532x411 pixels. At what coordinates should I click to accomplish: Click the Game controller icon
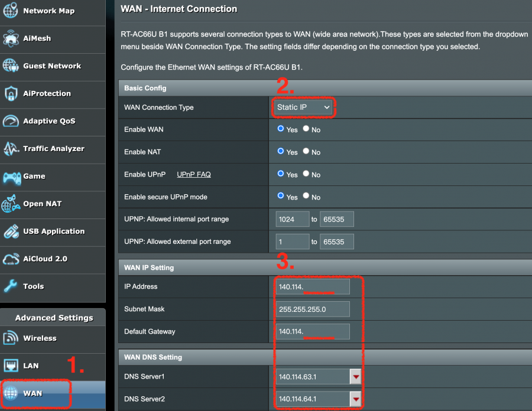[x=11, y=176]
